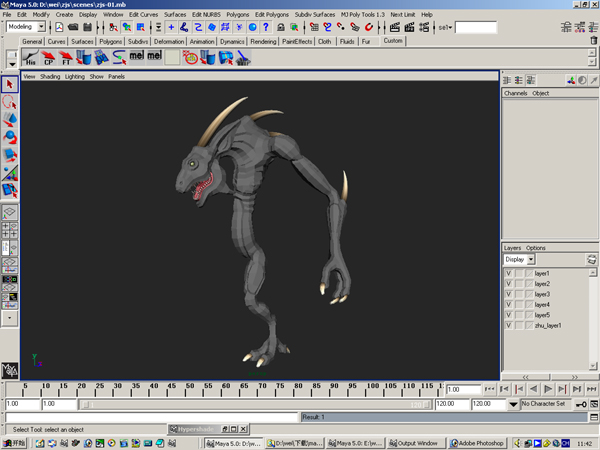Image resolution: width=600 pixels, height=450 pixels.
Task: Switch to single perspective view layout
Action: (x=10, y=212)
